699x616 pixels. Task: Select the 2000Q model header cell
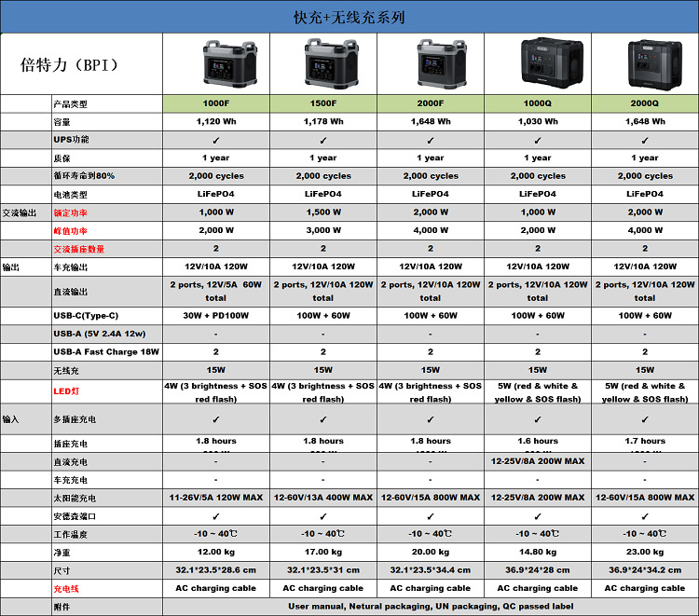pos(645,103)
